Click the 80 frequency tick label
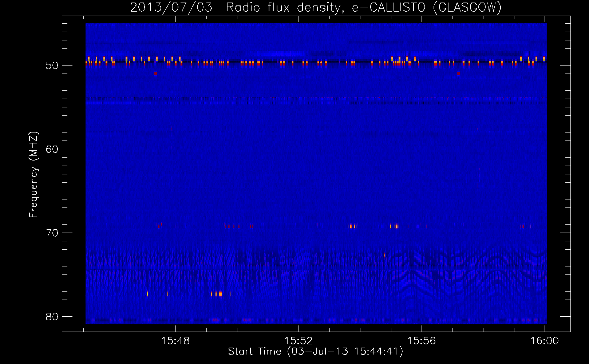The image size is (589, 364). (52, 317)
